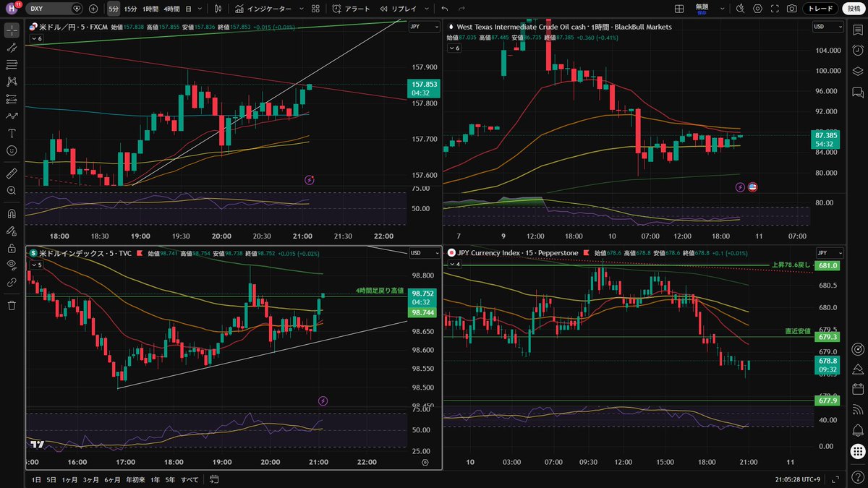This screenshot has height=488, width=868.
Task: Select the ruler measure tool
Action: point(12,174)
